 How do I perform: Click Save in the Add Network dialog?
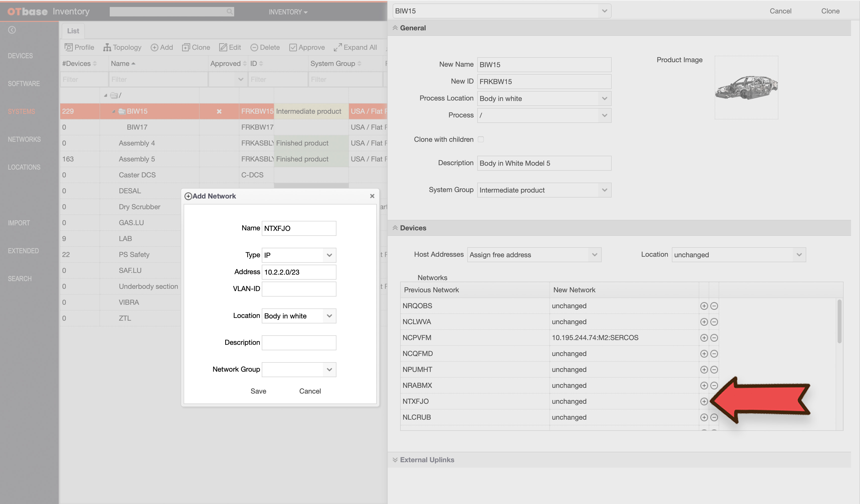tap(258, 391)
